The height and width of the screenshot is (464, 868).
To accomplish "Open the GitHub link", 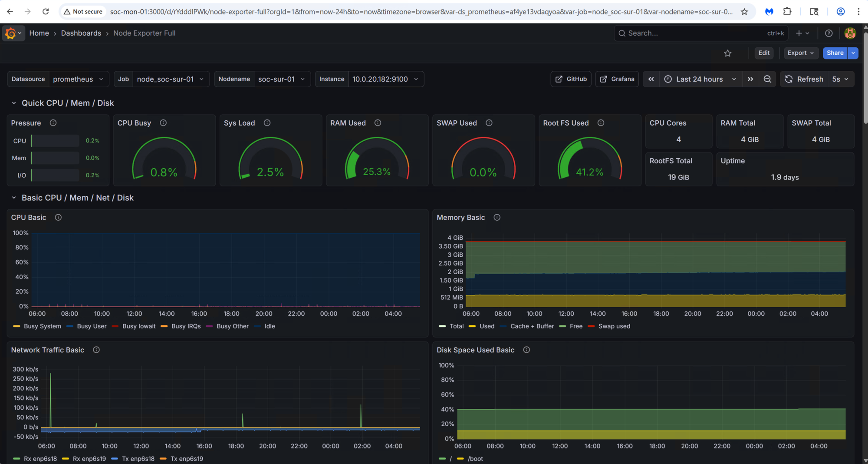I will coord(571,79).
